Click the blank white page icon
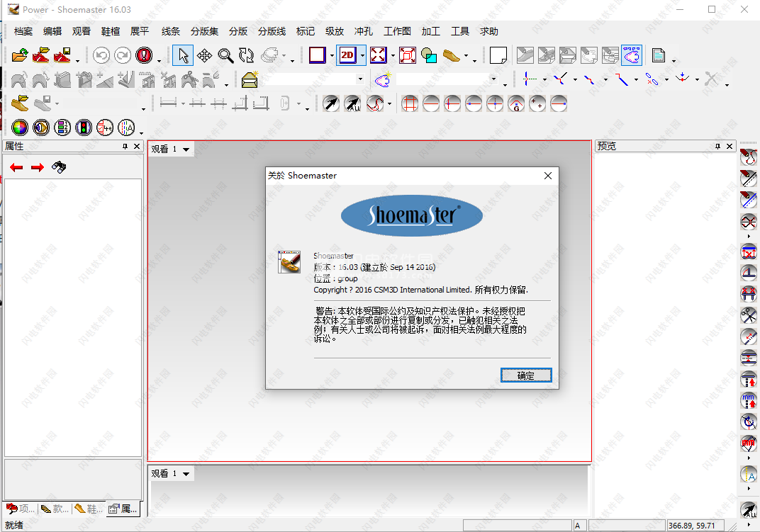This screenshot has width=760, height=532. click(x=498, y=55)
